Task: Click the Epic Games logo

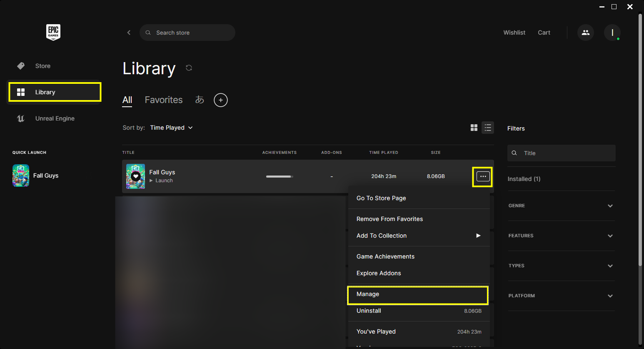Action: (x=53, y=32)
